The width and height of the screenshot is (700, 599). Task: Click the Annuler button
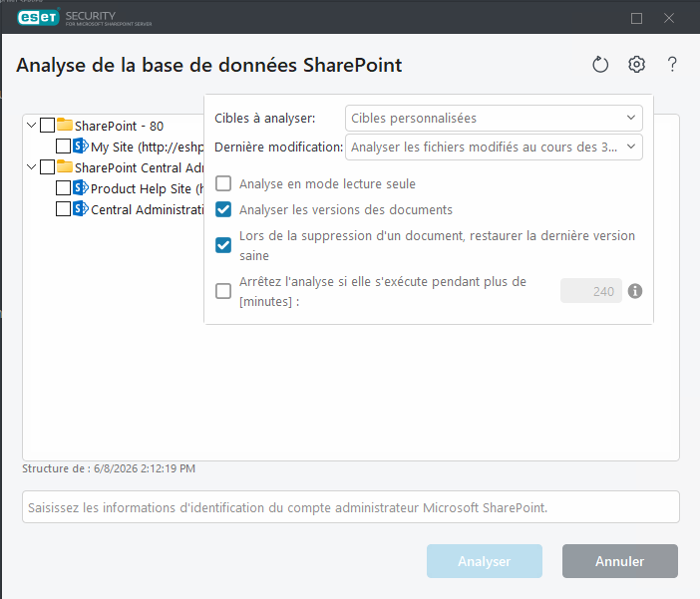coord(620,561)
